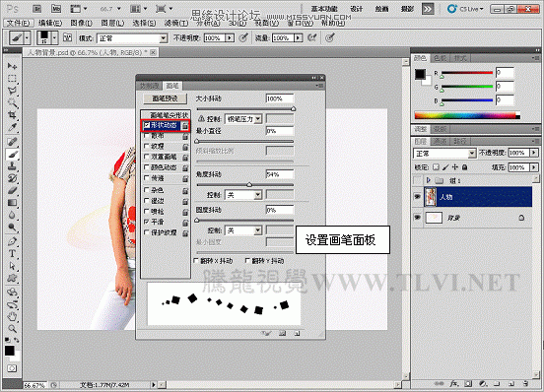Enable the 双重画笔 dual brush checkbox
This screenshot has height=392, width=544.
[x=147, y=157]
